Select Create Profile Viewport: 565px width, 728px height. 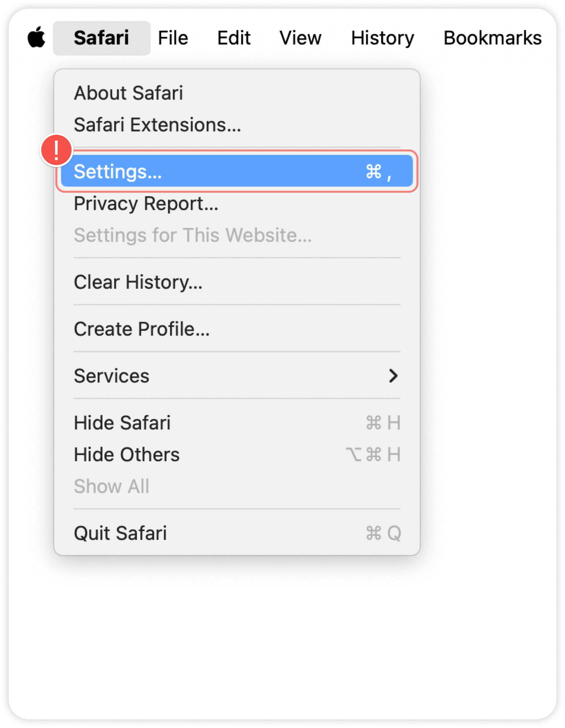pos(141,329)
